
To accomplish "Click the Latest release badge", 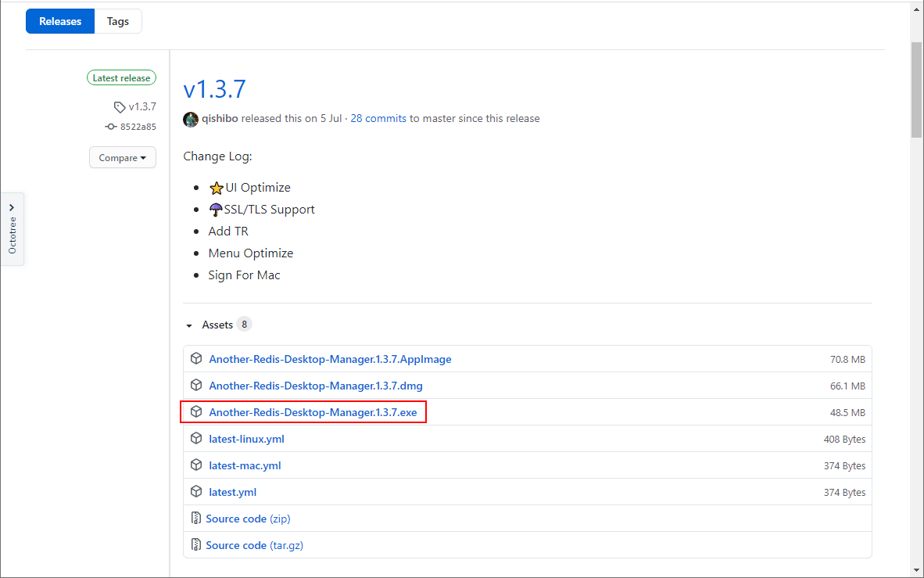I will 121,78.
